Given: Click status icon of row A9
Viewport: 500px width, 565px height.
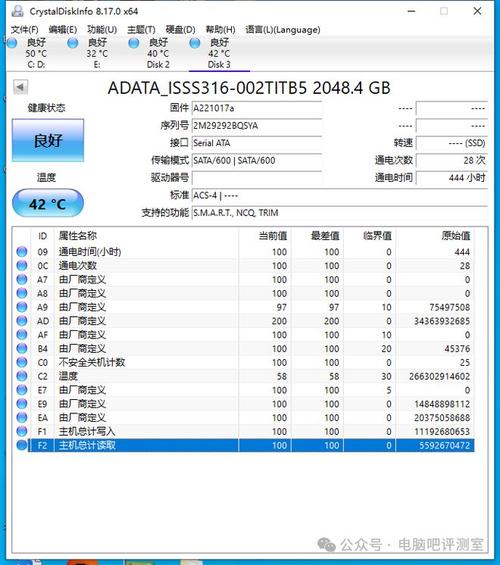Looking at the screenshot, I should coord(22,307).
